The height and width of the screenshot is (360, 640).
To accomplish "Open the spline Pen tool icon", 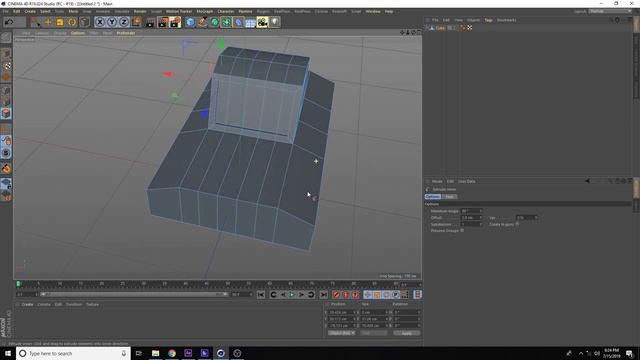I will point(202,22).
